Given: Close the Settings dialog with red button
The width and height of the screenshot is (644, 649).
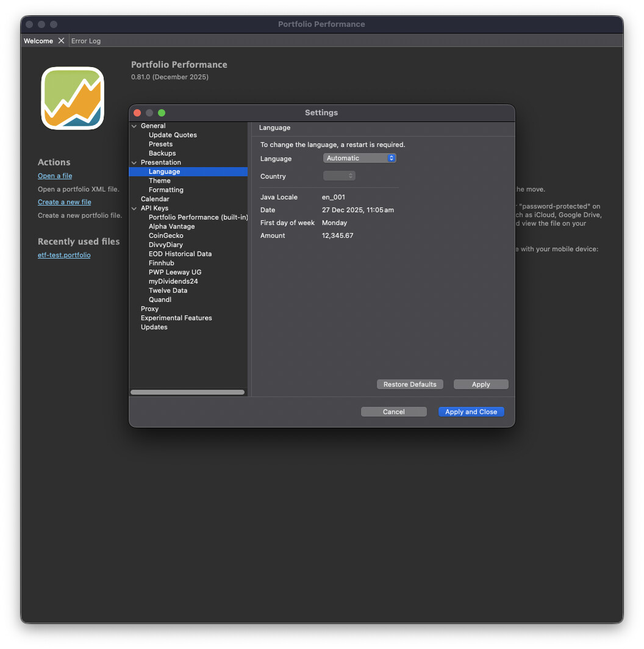Looking at the screenshot, I should pos(137,113).
